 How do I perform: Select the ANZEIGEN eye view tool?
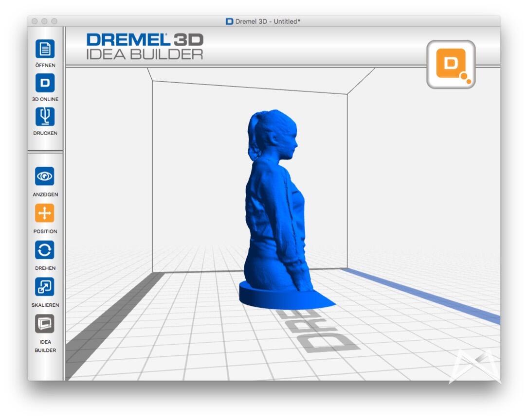(44, 176)
